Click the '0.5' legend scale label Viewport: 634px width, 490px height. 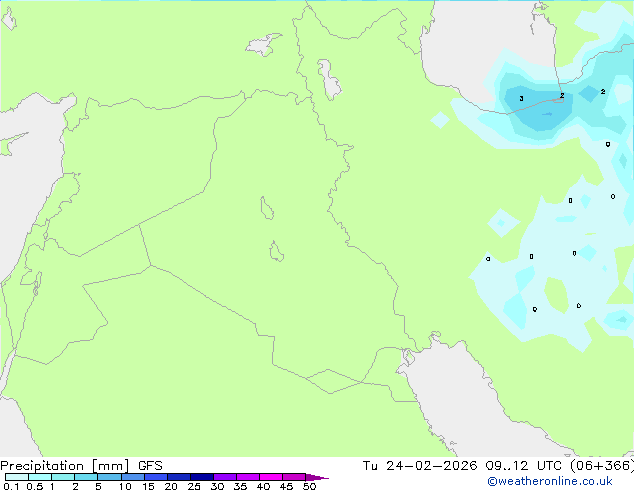tap(35, 486)
